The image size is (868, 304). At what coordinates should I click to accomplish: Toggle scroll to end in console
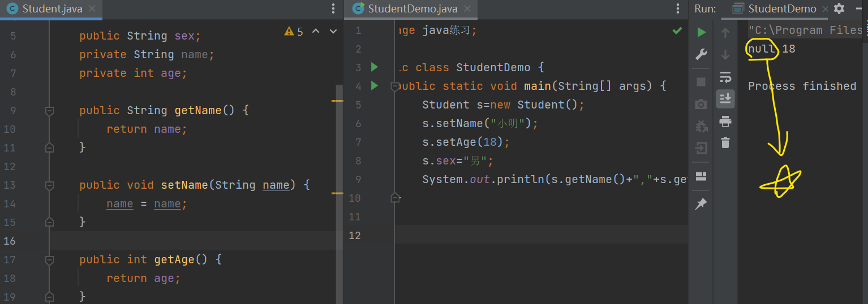tap(725, 98)
